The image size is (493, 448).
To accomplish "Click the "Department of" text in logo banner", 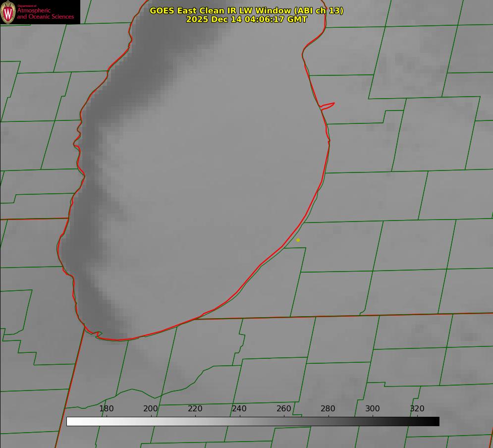I will click(x=27, y=6).
